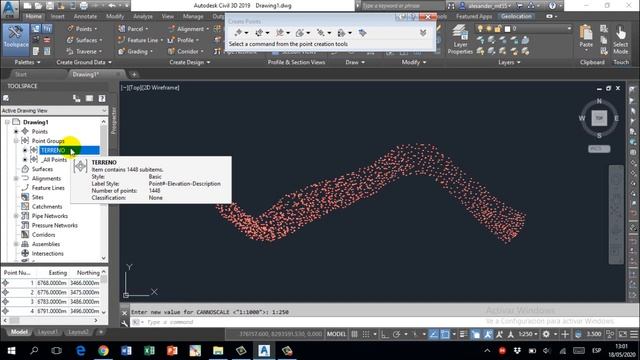640x360 pixels.
Task: Open Google Chrome from taskbar
Action: tap(103, 351)
